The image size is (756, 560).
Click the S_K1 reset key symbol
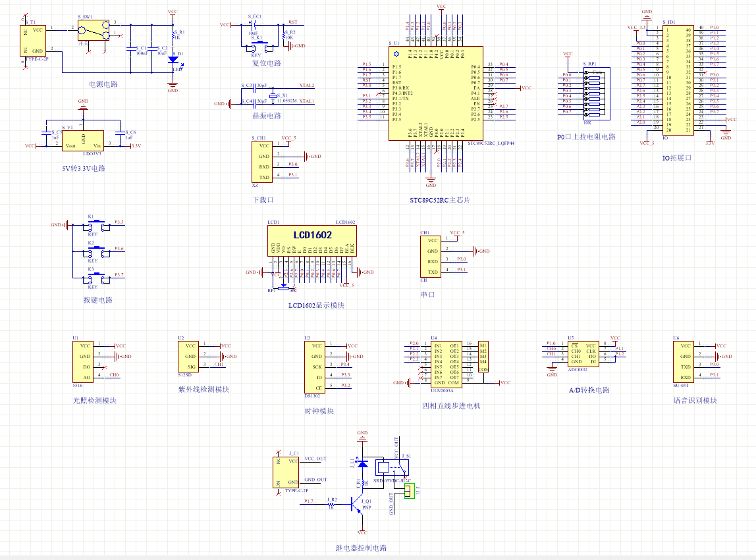tap(261, 47)
